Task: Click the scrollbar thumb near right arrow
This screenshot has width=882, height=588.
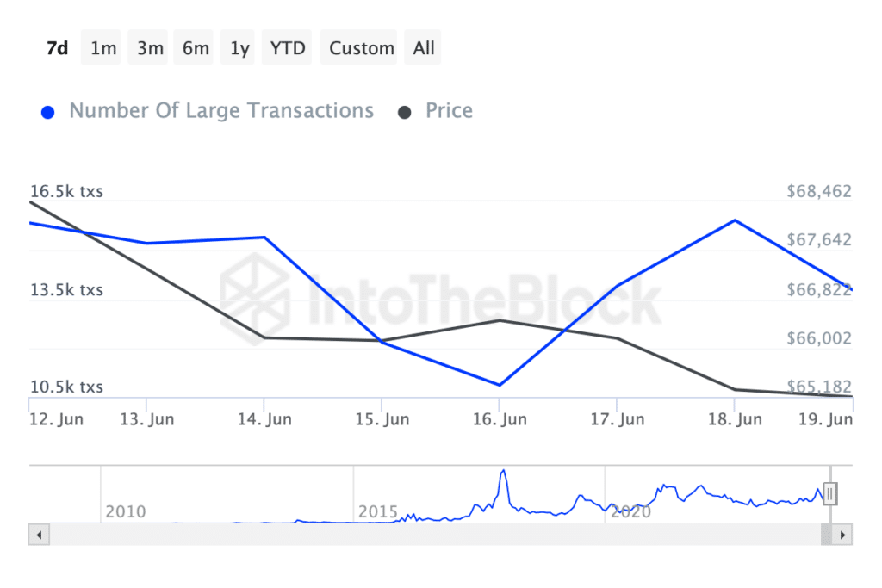Action: point(826,535)
